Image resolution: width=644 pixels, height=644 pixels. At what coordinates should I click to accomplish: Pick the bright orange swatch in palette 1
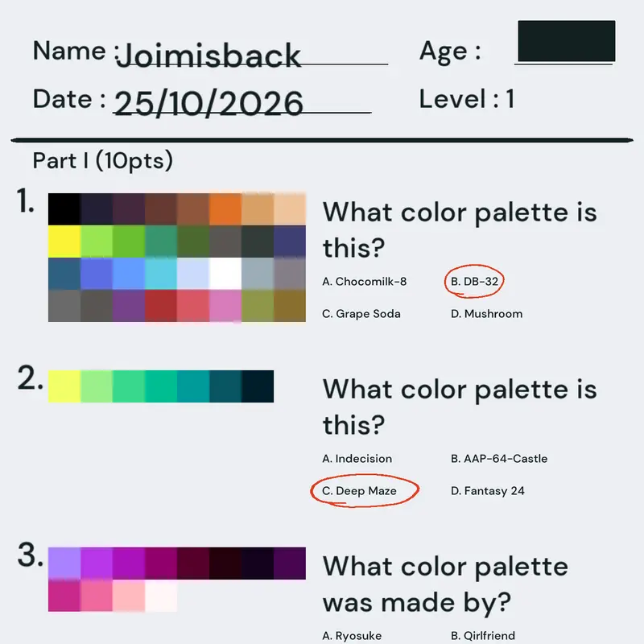pos(225,209)
